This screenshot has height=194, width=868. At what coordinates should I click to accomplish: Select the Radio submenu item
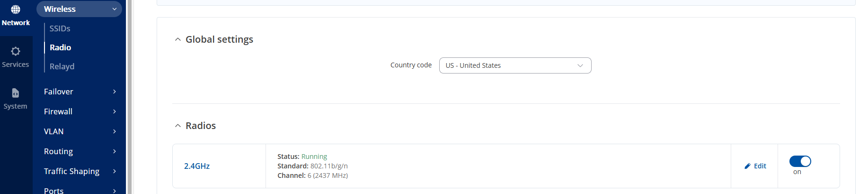[x=61, y=47]
